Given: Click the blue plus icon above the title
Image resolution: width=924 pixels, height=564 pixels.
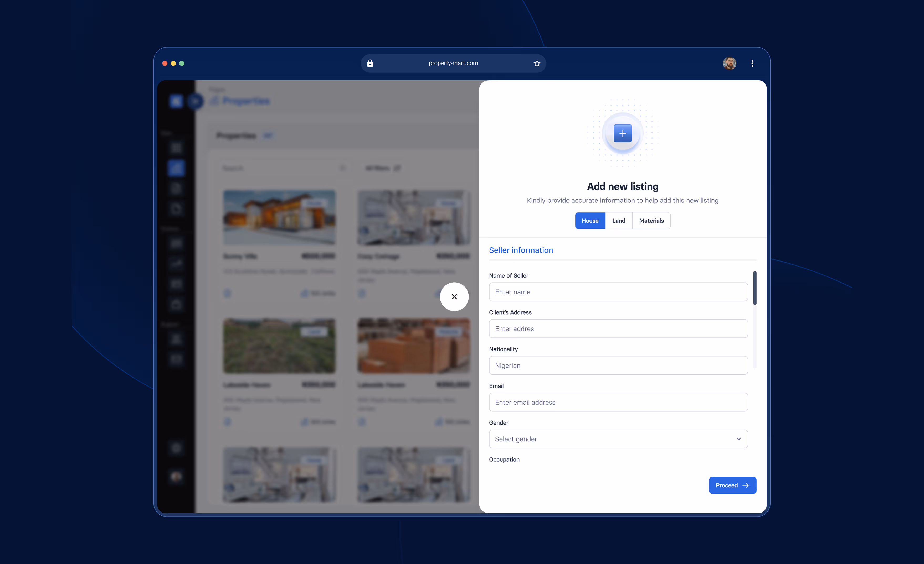Looking at the screenshot, I should coord(623,133).
